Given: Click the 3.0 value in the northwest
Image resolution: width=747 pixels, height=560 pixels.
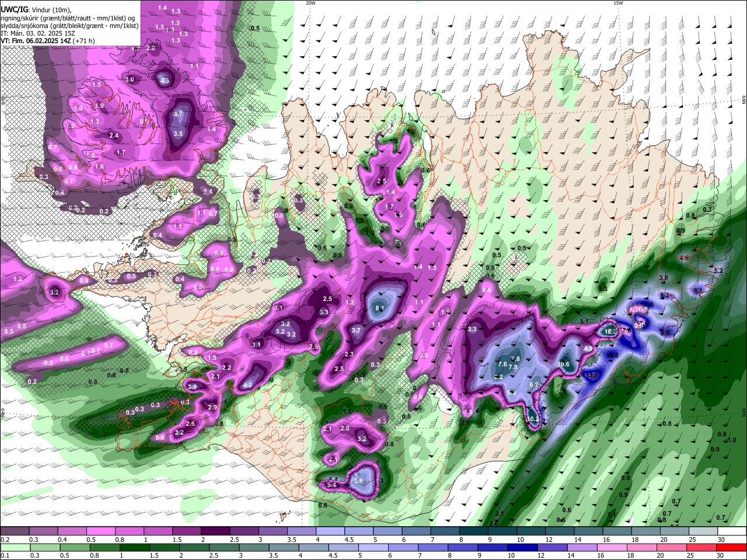Looking at the screenshot, I should coord(130,79).
